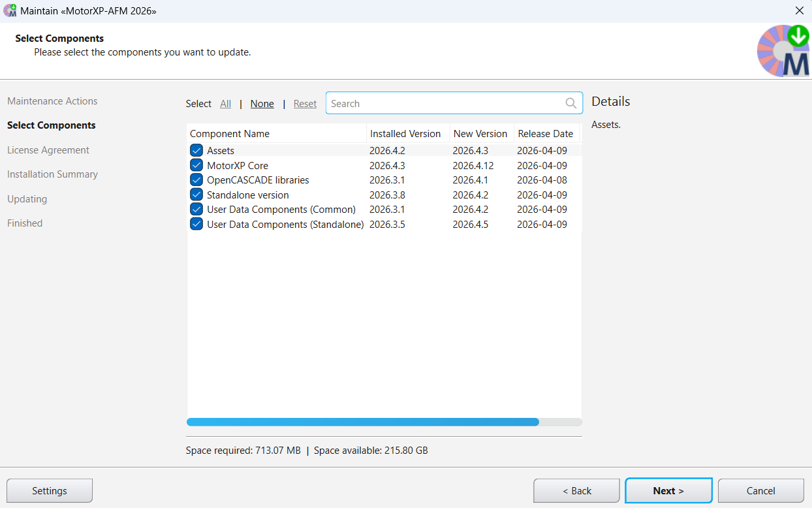Open Settings from the bottom bar
The height and width of the screenshot is (508, 812).
(x=50, y=491)
